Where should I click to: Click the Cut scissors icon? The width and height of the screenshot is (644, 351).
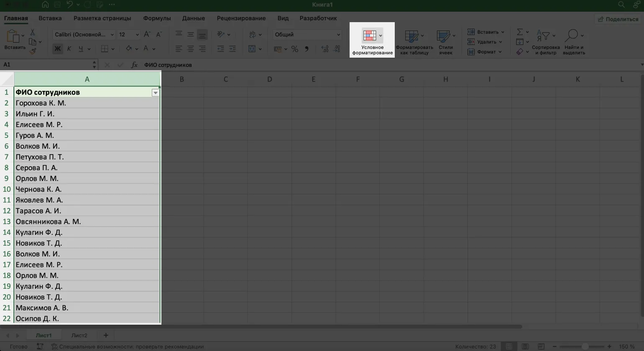tap(32, 32)
